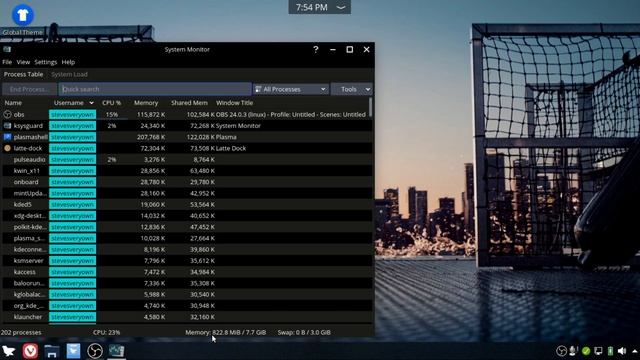Screen dimensions: 640x360
Task: Click the 15% CPU value for obs
Action: point(112,115)
